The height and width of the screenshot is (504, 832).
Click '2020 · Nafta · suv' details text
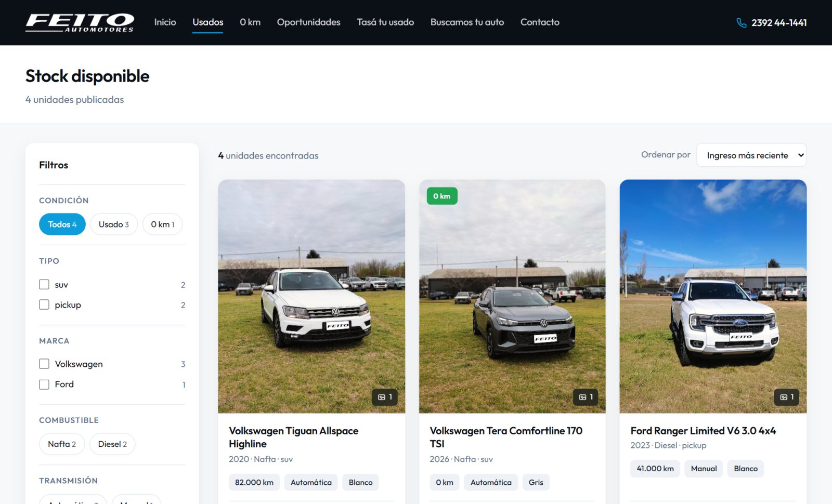(261, 459)
